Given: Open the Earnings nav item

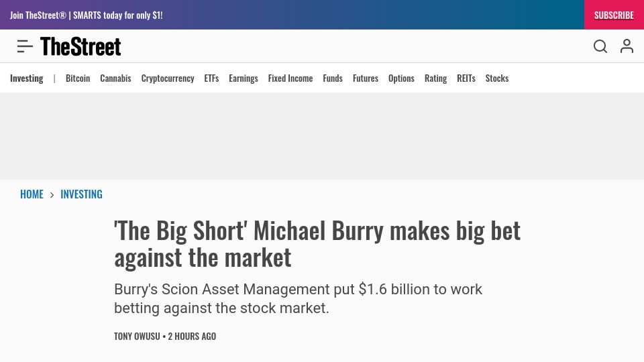Looking at the screenshot, I should pyautogui.click(x=243, y=78).
